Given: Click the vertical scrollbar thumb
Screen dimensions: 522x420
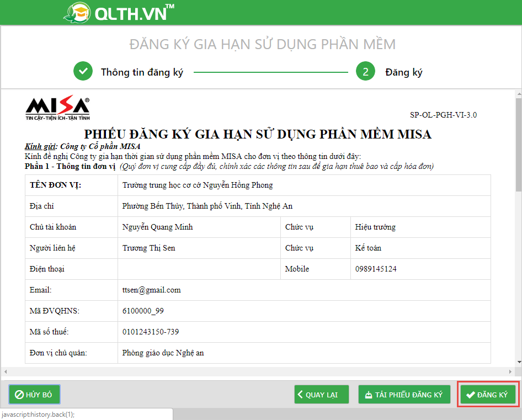Looking at the screenshot, I should tap(519, 145).
